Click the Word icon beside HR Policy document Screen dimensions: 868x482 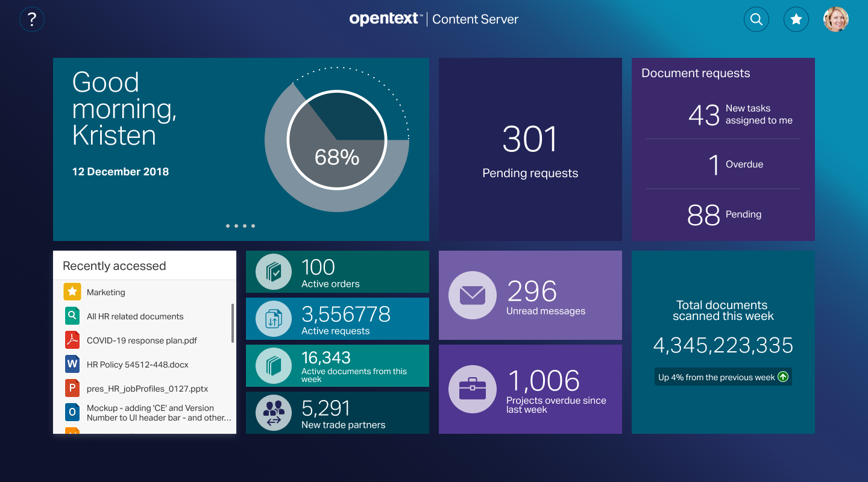72,364
